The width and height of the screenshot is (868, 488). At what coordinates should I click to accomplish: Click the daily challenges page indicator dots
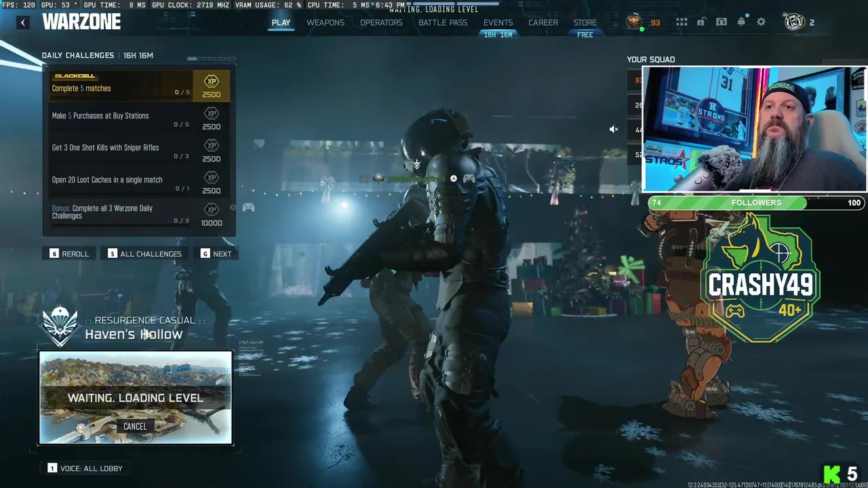pyautogui.click(x=212, y=59)
